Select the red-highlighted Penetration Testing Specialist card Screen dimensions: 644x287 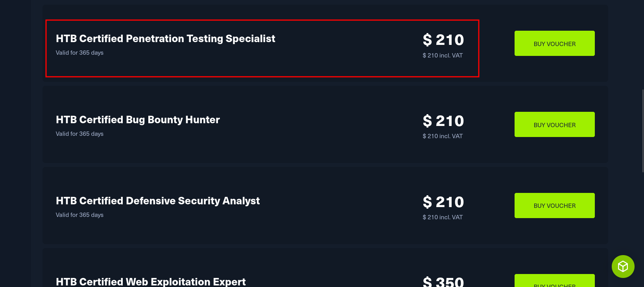coord(262,48)
